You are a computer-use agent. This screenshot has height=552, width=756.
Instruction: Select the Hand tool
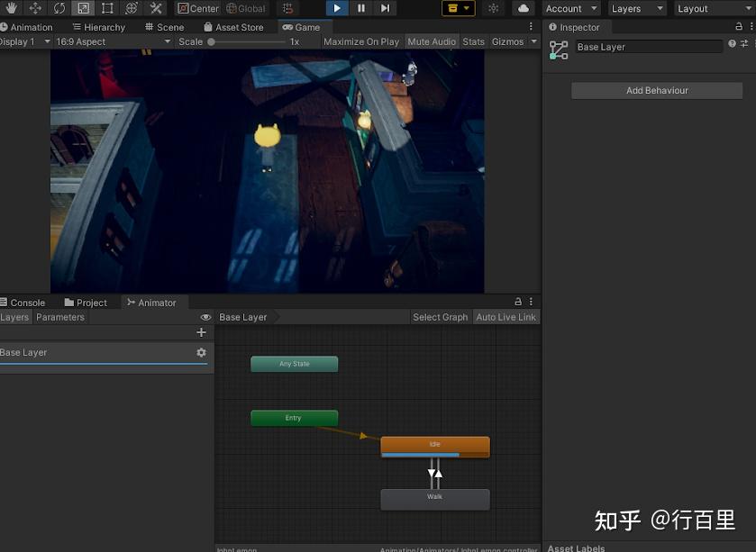coord(9,8)
